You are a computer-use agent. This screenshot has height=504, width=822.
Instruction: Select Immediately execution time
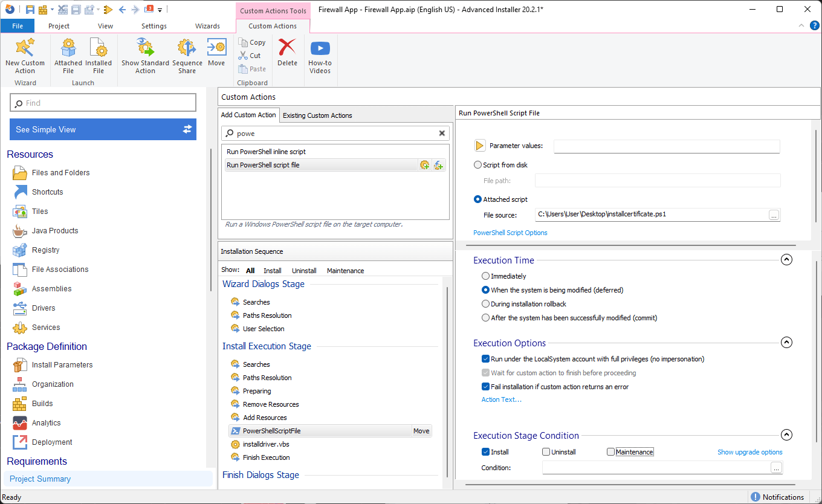click(485, 276)
